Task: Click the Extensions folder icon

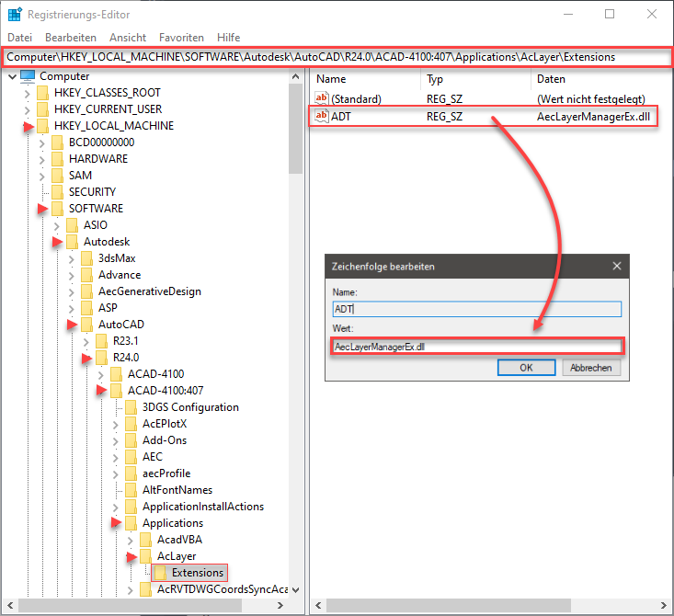Action: click(x=160, y=573)
